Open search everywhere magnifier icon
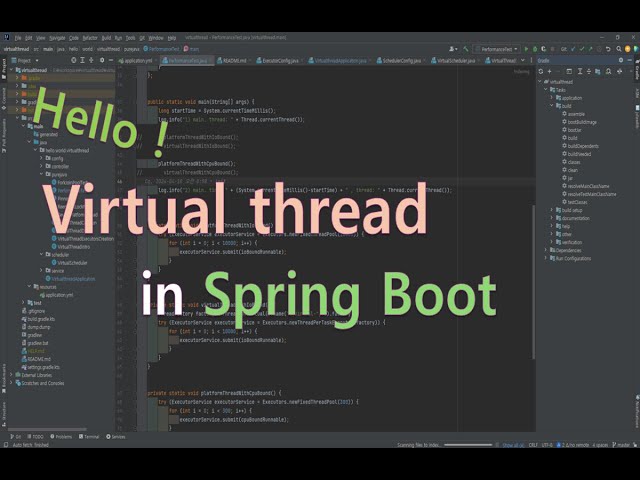 point(619,49)
